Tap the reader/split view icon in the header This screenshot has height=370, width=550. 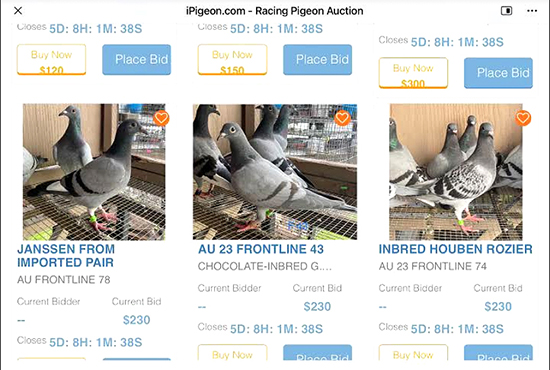click(506, 11)
